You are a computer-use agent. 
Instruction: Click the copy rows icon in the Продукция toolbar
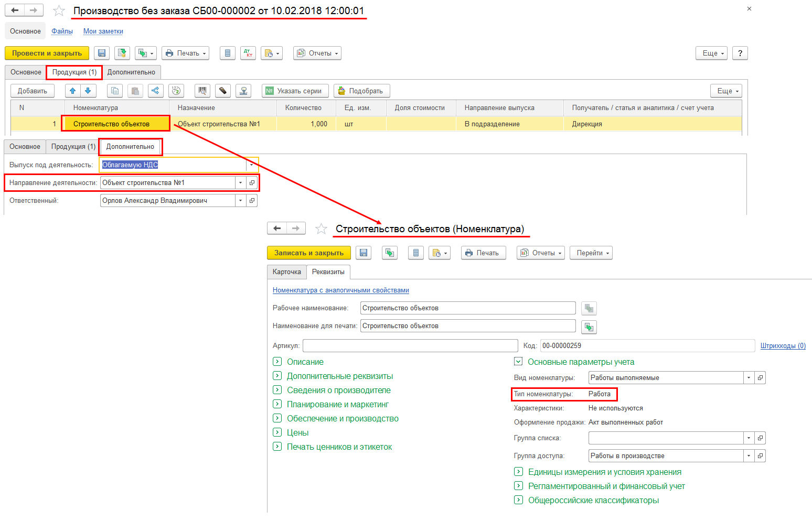115,91
